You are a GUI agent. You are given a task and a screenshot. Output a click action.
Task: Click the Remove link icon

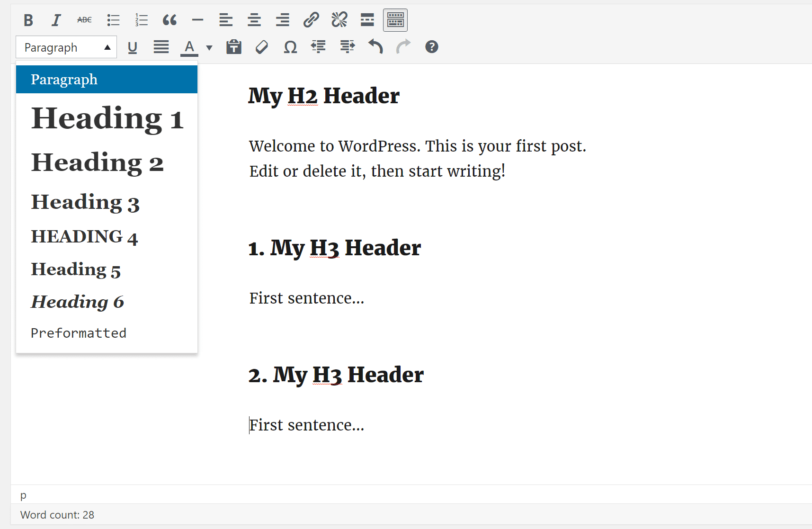[339, 20]
